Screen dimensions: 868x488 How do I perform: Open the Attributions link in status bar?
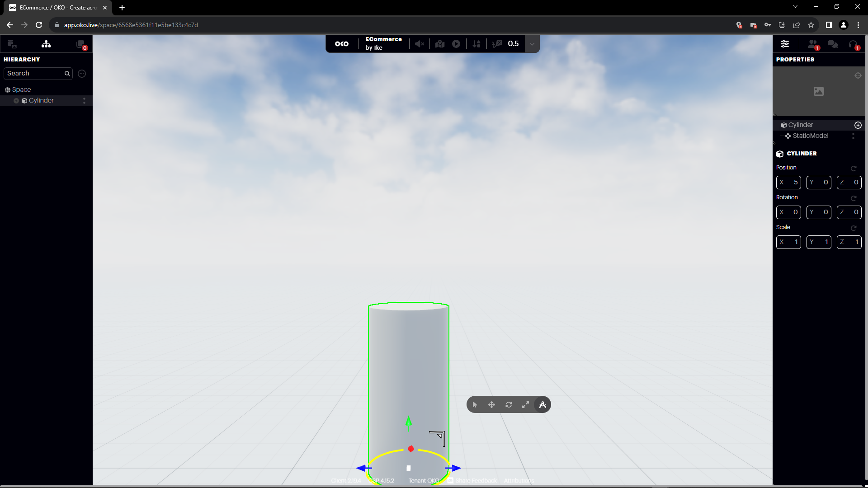coord(519,480)
